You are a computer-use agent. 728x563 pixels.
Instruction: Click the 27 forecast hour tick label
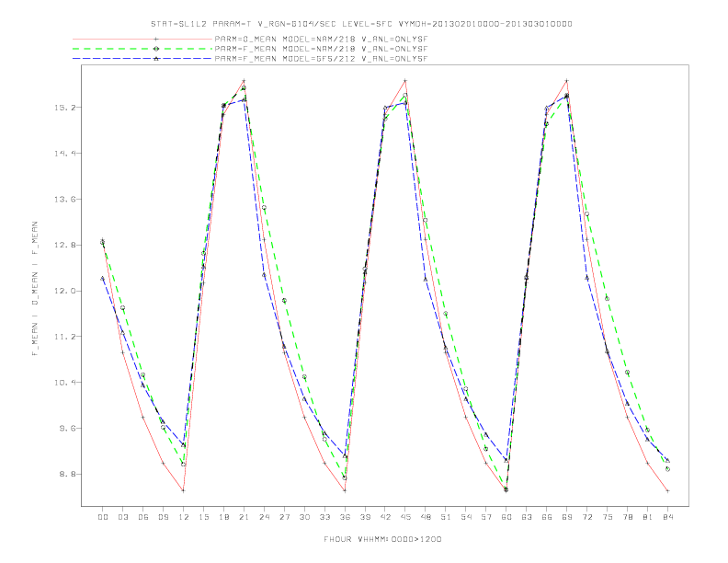click(x=284, y=517)
